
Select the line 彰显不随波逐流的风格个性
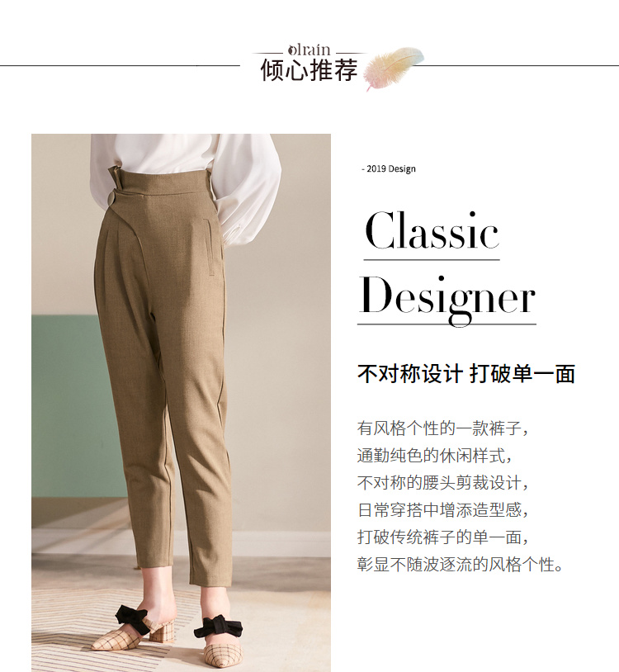coord(460,565)
